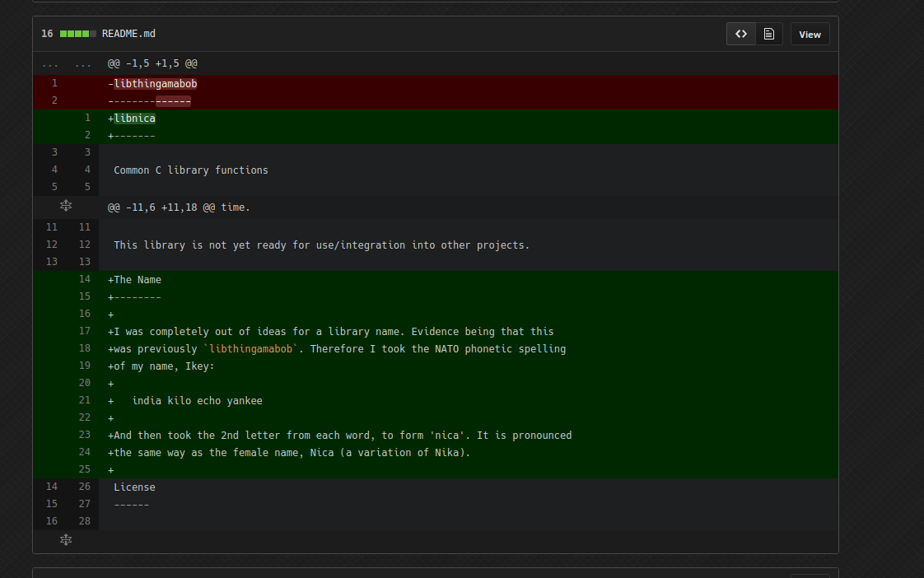Switch to source diff view icon

[x=740, y=34]
